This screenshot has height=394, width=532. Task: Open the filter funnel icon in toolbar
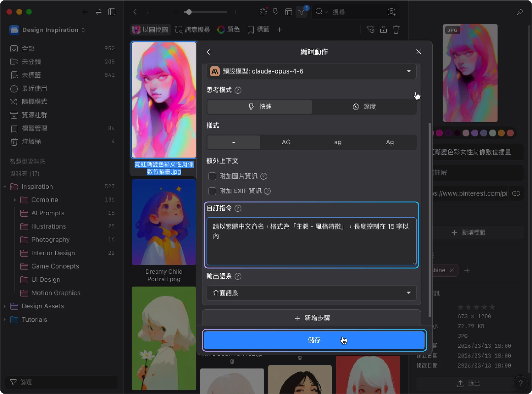tap(301, 12)
